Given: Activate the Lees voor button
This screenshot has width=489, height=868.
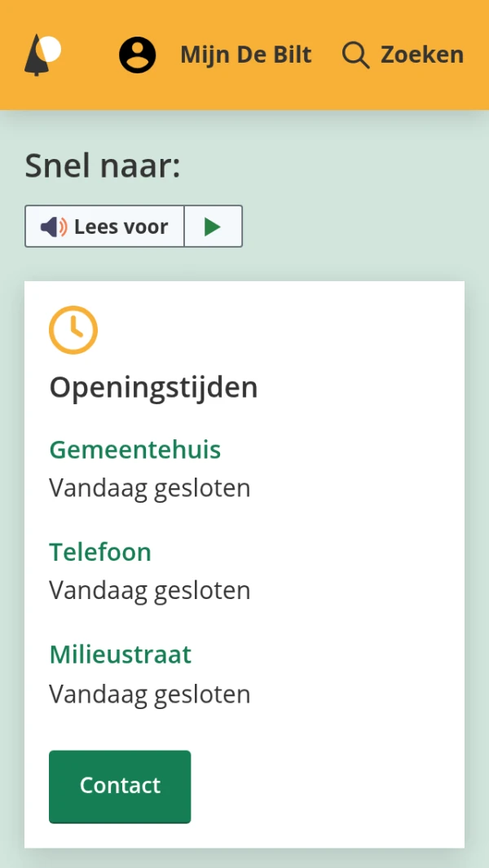Looking at the screenshot, I should tap(104, 226).
